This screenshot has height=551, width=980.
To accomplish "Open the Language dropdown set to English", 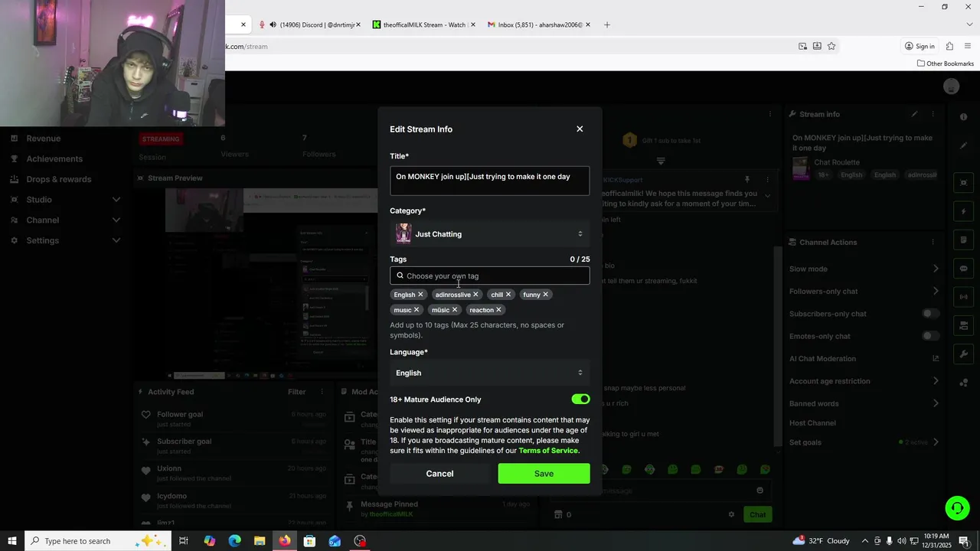I will tap(490, 373).
